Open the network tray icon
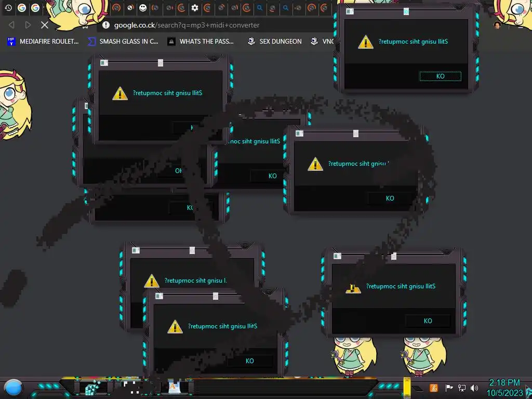The height and width of the screenshot is (399, 532). tap(462, 388)
